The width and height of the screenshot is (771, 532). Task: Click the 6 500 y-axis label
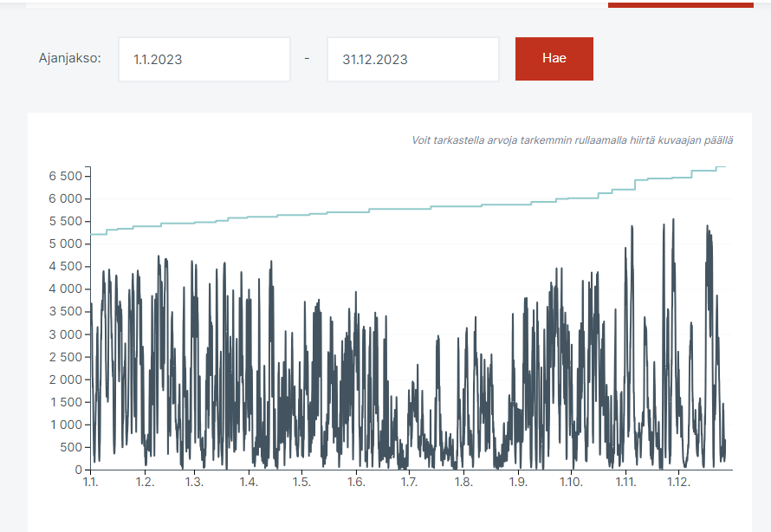coord(65,176)
